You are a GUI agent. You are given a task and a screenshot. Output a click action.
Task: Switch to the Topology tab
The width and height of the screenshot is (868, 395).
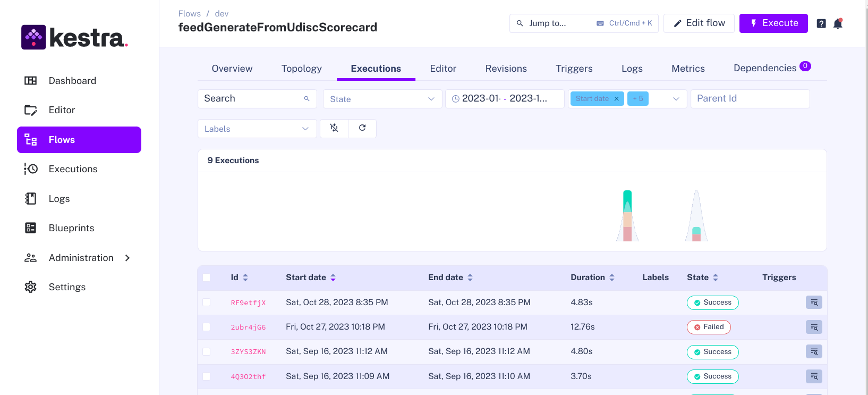301,69
